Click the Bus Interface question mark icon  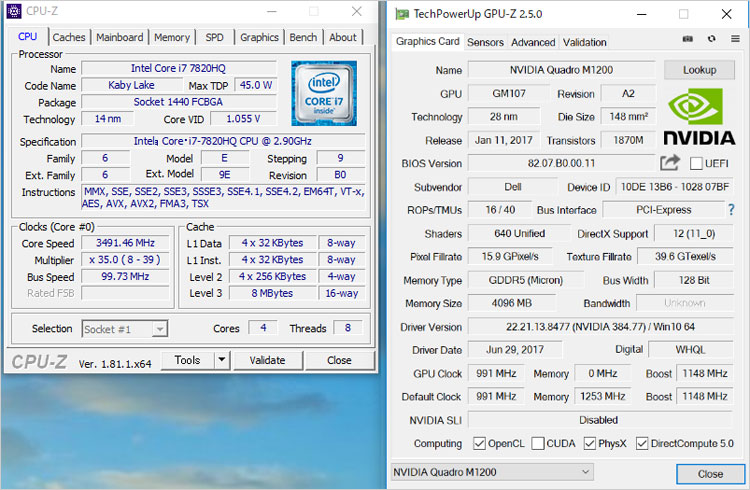point(731,209)
